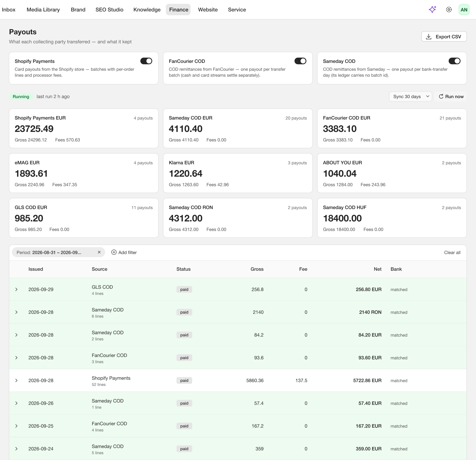The height and width of the screenshot is (460, 476).
Task: Open the AI sparkle assistant icon
Action: 432,10
